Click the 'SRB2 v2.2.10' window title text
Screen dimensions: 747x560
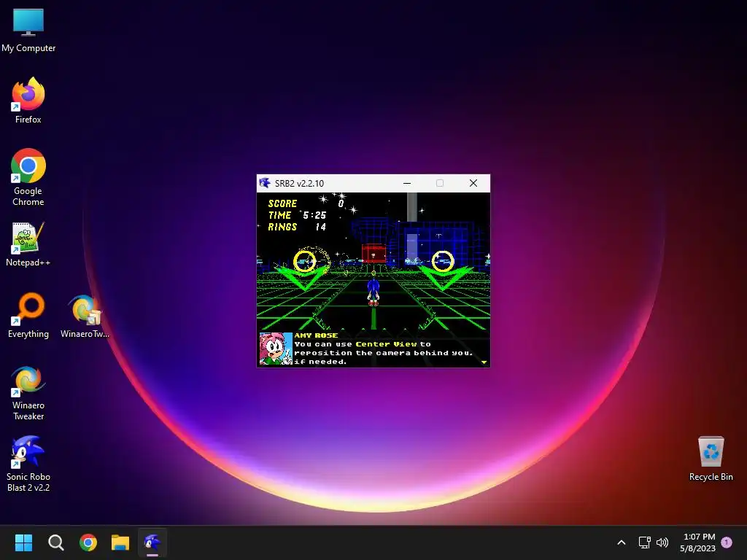(299, 183)
